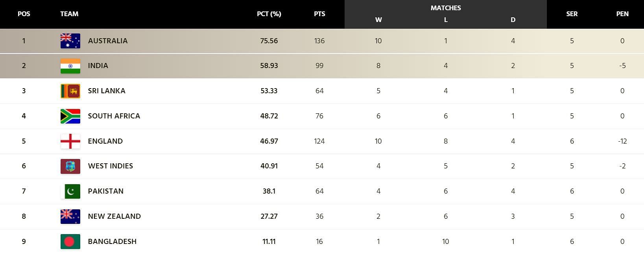Viewport: 644px width, 253px height.
Task: Click the SER column header
Action: click(x=572, y=14)
